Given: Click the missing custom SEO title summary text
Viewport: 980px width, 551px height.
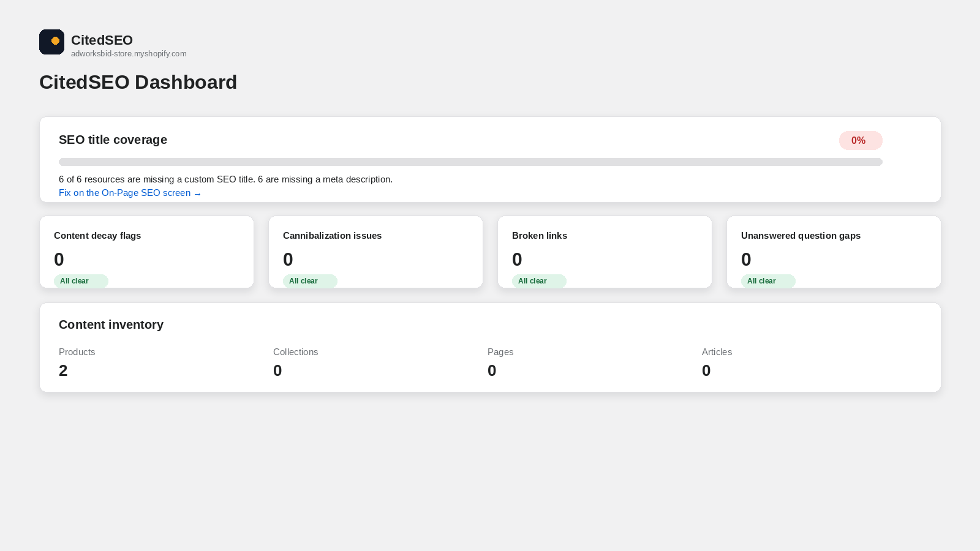Looking at the screenshot, I should (225, 179).
